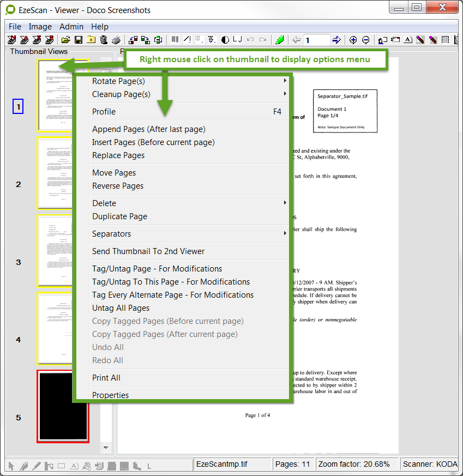Click the page number input field

pos(317,40)
